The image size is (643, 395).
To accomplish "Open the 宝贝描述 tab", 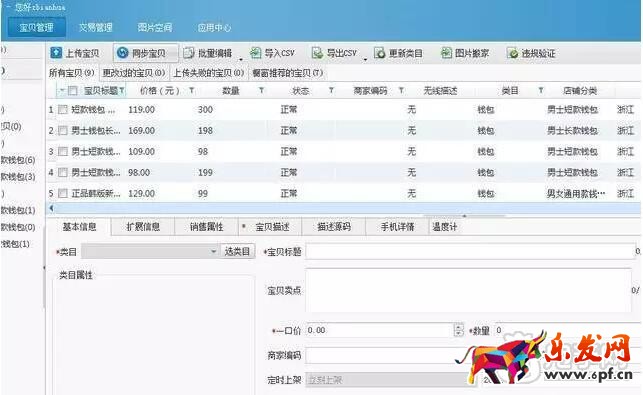I will pos(272,227).
